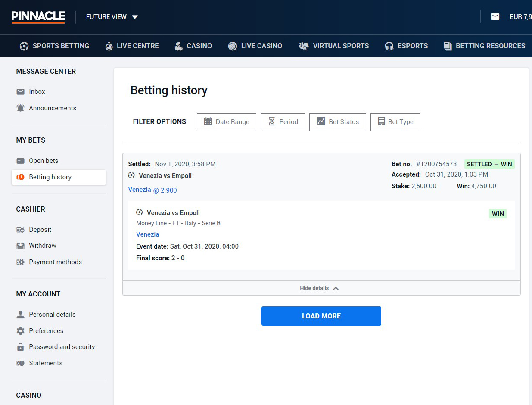Open the Future View dropdown arrow
The width and height of the screenshot is (532, 405).
pos(135,17)
